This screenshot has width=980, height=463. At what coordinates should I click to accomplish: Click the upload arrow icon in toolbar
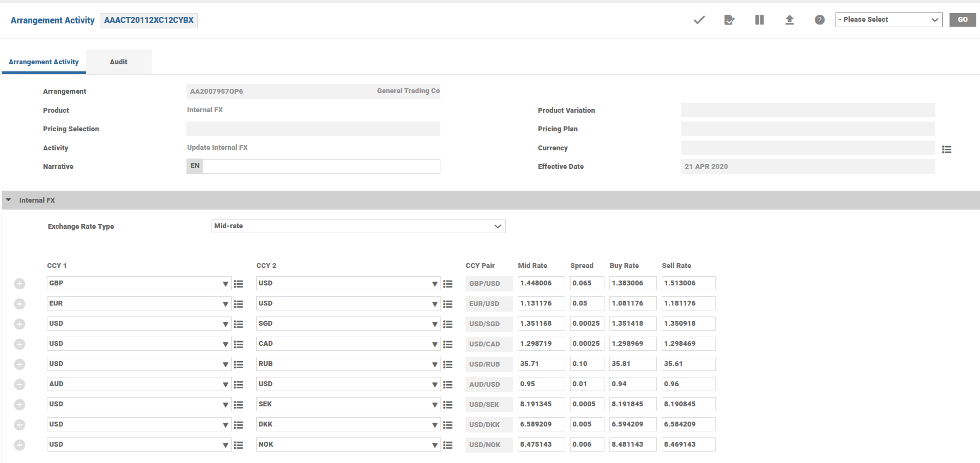coord(789,20)
